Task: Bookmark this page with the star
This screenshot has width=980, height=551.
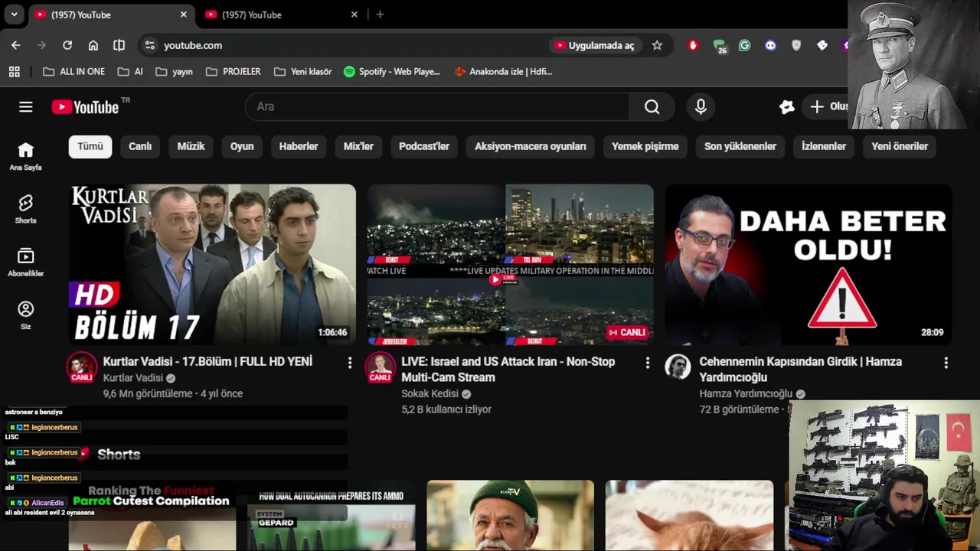Action: (657, 45)
